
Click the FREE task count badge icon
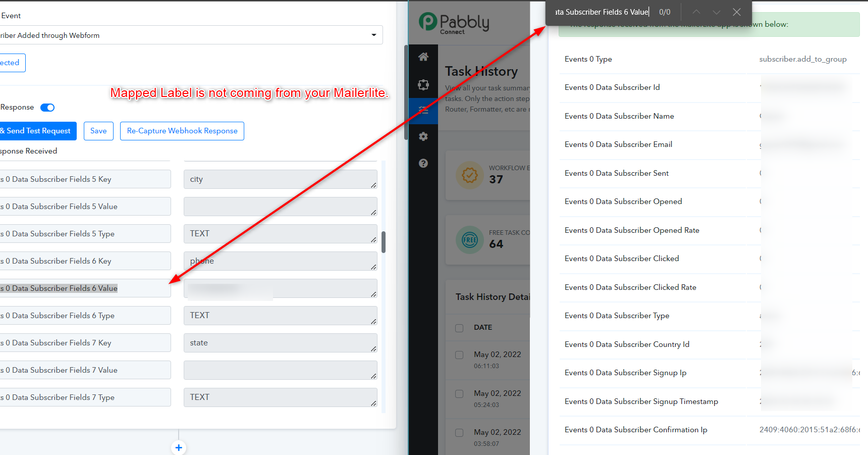click(470, 239)
